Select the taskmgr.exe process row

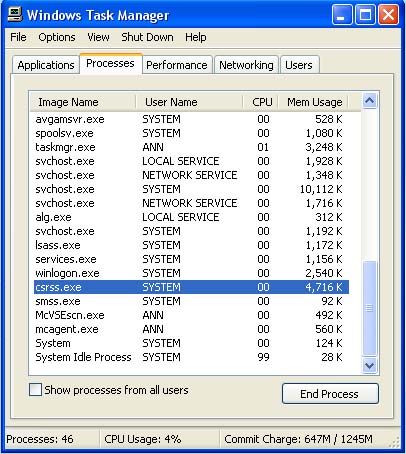(191, 147)
